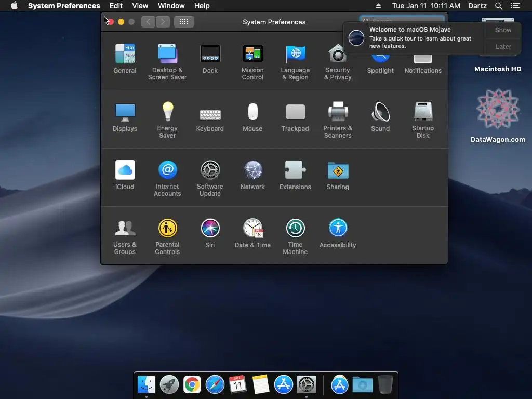Image resolution: width=532 pixels, height=399 pixels.
Task: Open Network preferences
Action: coord(252,175)
